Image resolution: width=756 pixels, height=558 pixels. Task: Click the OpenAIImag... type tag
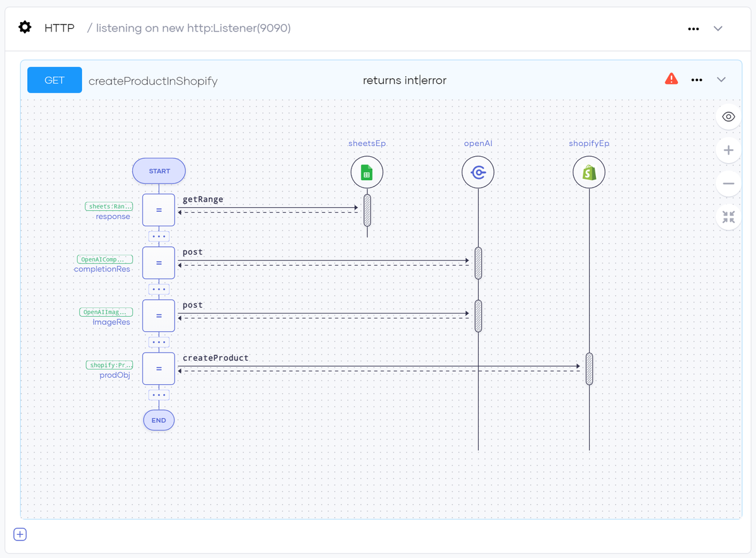106,312
